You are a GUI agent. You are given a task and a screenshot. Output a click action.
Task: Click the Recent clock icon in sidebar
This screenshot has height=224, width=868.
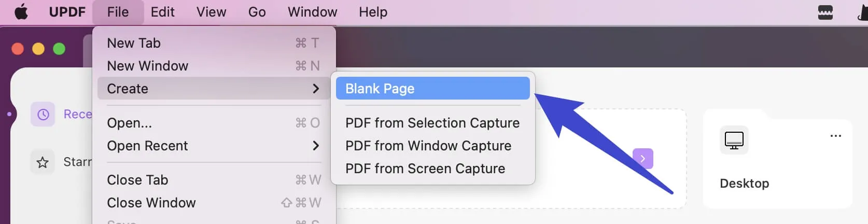coord(43,114)
